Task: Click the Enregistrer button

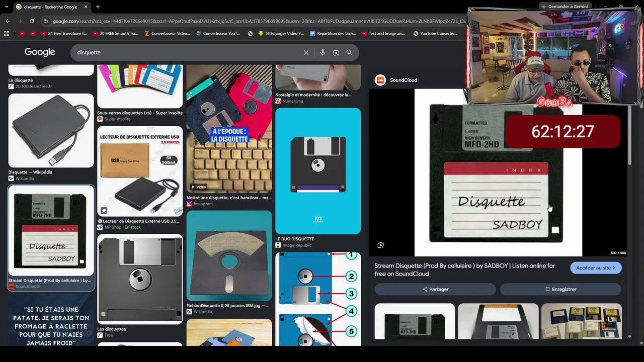Action: click(560, 289)
